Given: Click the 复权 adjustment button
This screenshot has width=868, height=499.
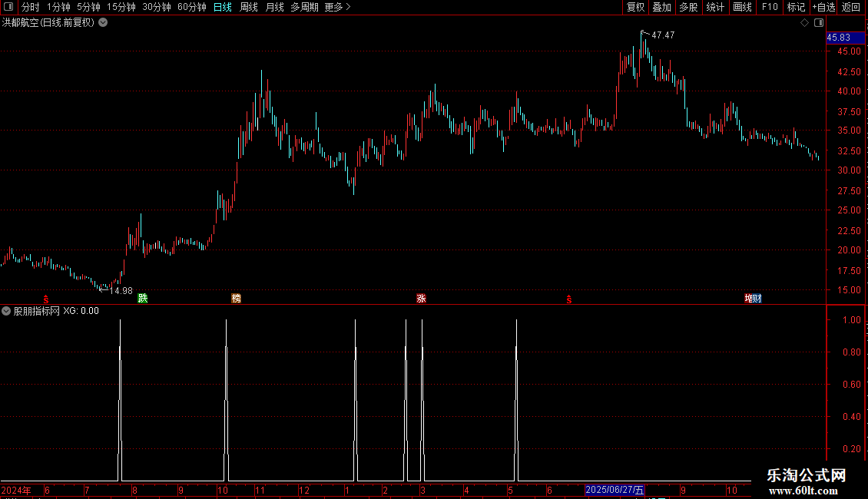Looking at the screenshot, I should tap(635, 7).
